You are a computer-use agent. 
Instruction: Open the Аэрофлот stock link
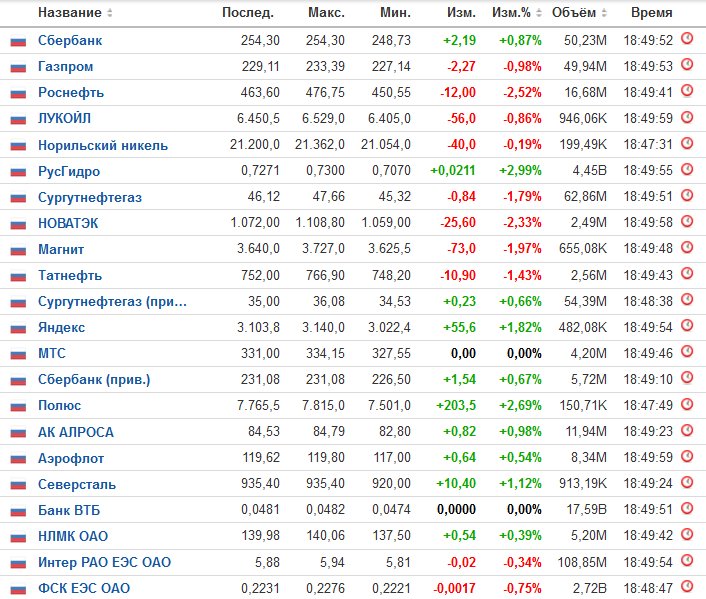(x=71, y=458)
